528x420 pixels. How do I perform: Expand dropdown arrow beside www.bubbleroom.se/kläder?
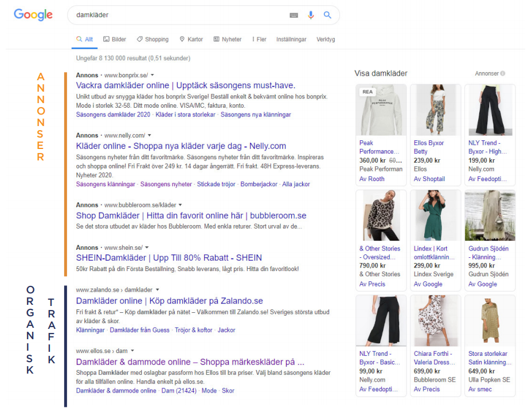pyautogui.click(x=180, y=205)
